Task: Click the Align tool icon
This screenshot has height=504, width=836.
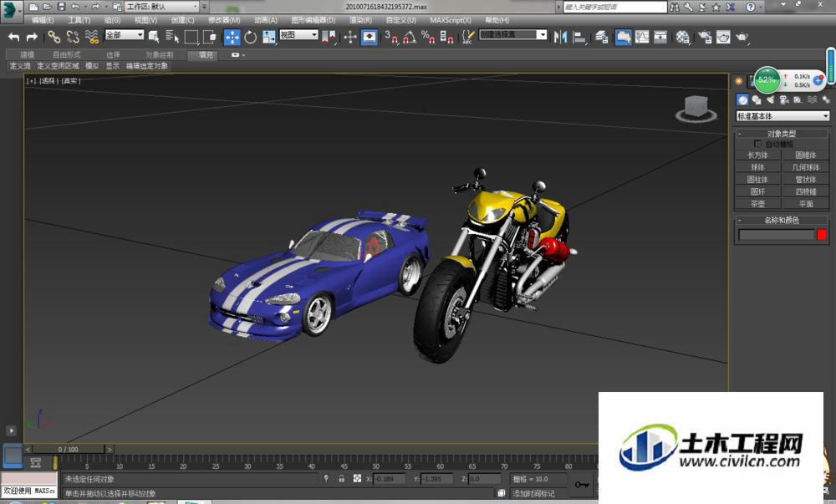Action: [x=579, y=37]
